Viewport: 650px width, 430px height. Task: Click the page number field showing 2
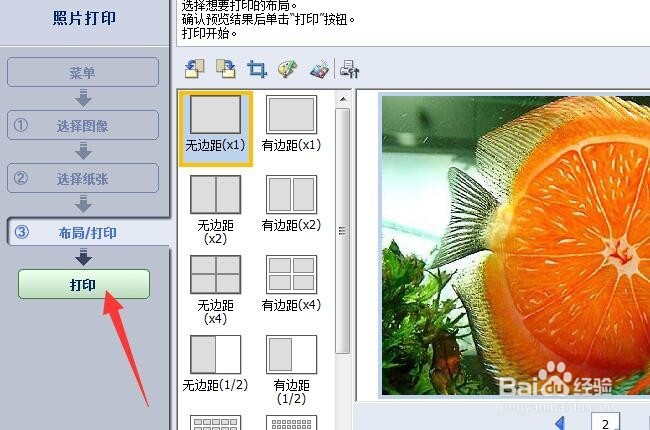click(x=605, y=422)
